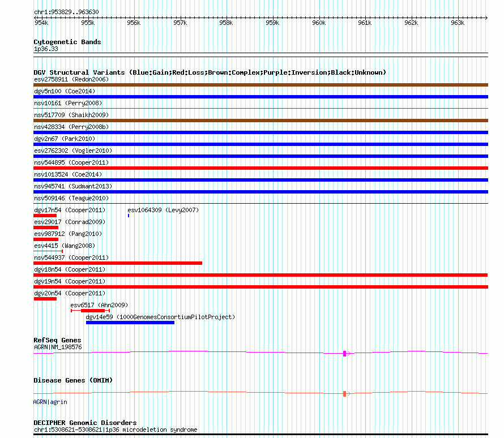Click the 954k ruler tick
504x438 pixels.
[x=41, y=23]
